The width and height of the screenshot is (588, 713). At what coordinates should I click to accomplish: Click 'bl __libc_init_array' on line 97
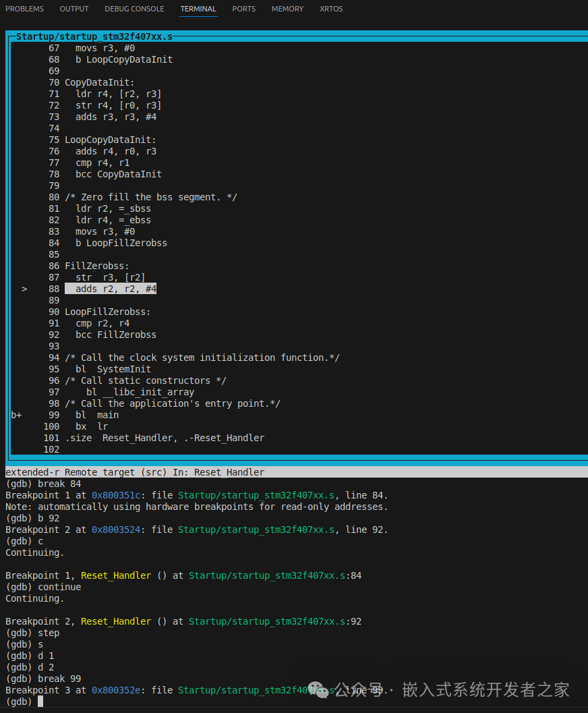(140, 392)
